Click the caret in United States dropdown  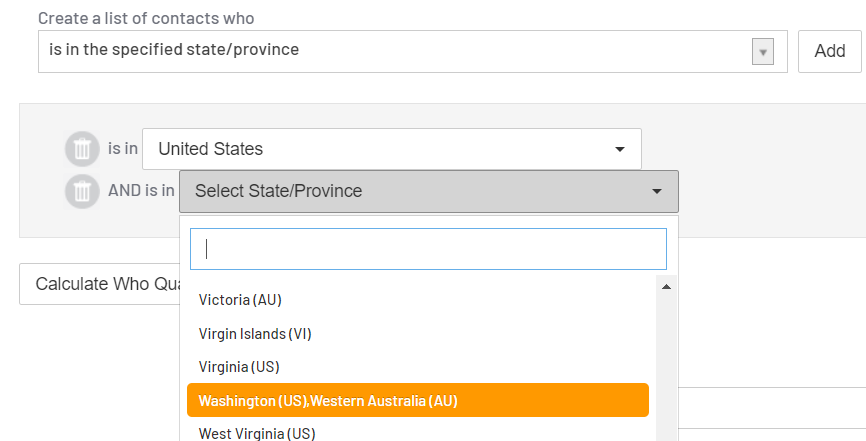(620, 149)
